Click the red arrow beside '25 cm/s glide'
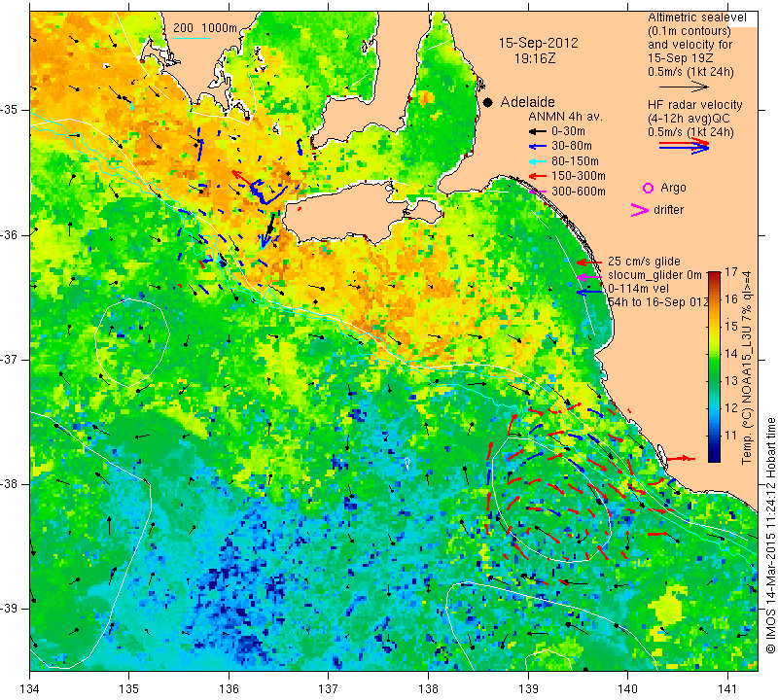 (x=589, y=262)
